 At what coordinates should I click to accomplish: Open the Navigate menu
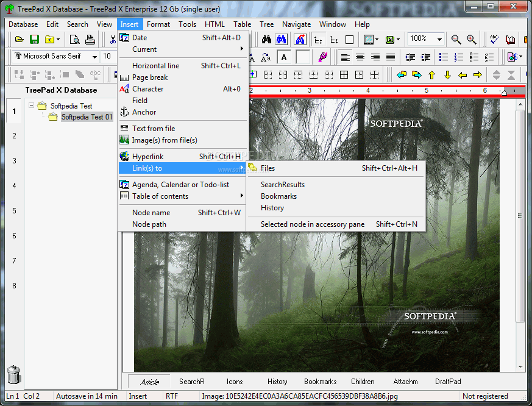[296, 24]
